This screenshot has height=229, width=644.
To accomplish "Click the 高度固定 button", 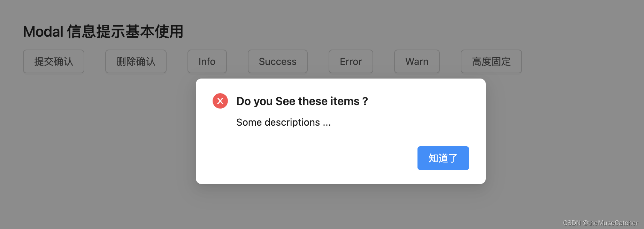I will pos(491,61).
